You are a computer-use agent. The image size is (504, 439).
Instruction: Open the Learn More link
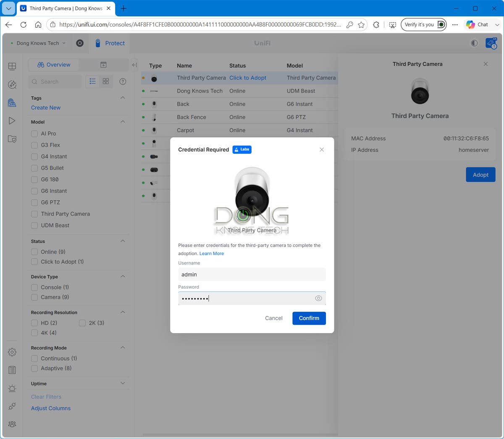tap(212, 253)
